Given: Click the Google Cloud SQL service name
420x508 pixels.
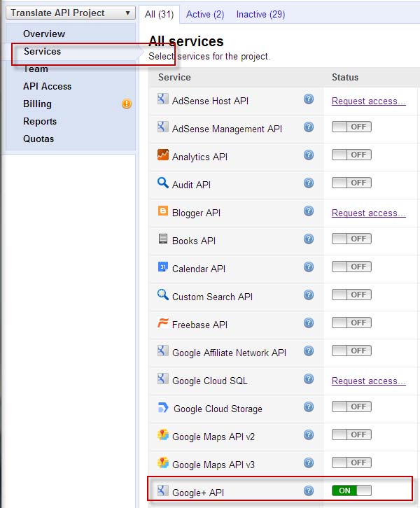Looking at the screenshot, I should pos(210,381).
